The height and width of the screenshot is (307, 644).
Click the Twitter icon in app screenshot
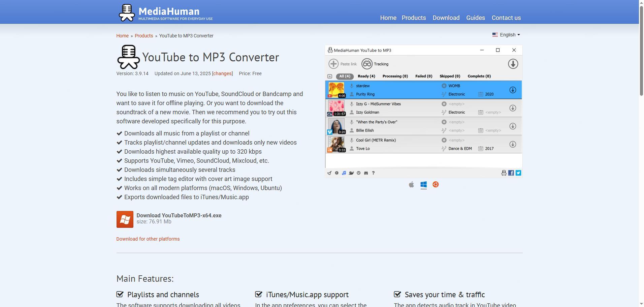click(x=518, y=173)
